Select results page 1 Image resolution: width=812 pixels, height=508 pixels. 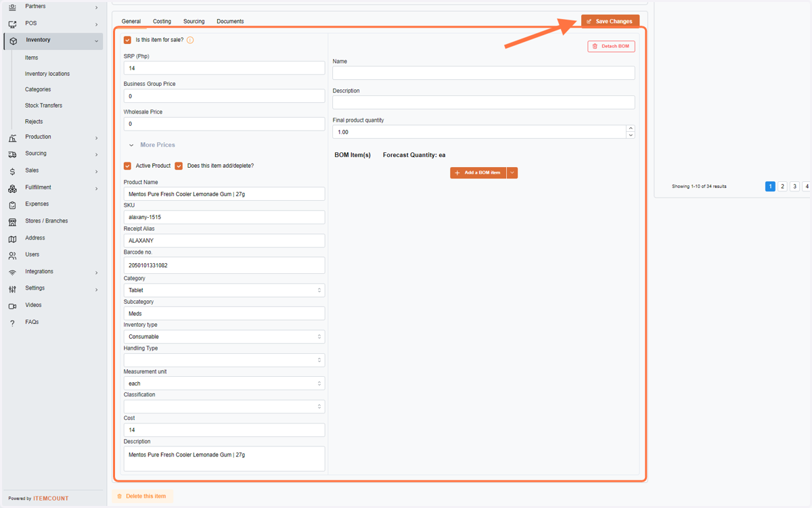pos(770,187)
